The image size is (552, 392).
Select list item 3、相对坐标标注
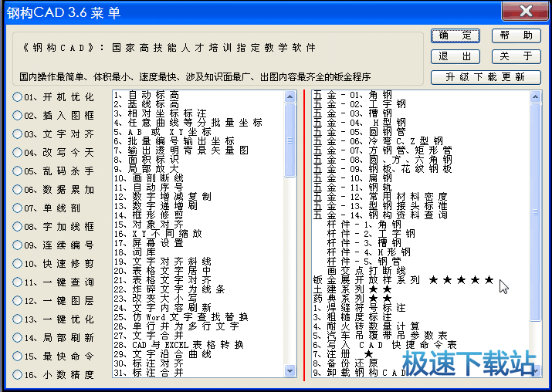(x=160, y=113)
